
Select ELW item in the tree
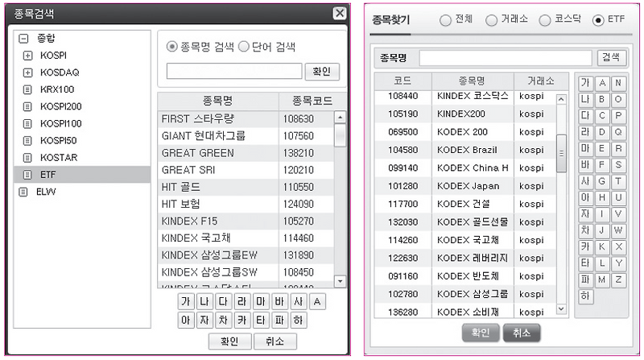pyautogui.click(x=46, y=192)
